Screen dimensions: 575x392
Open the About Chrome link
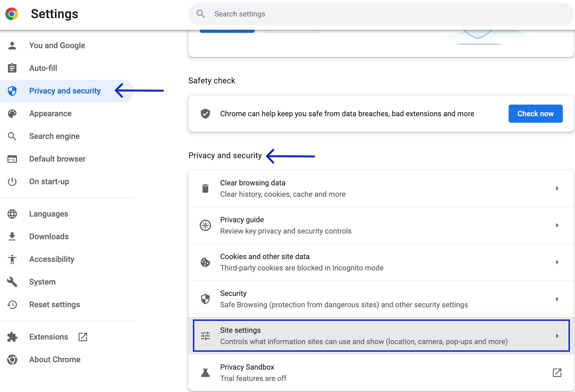(55, 359)
